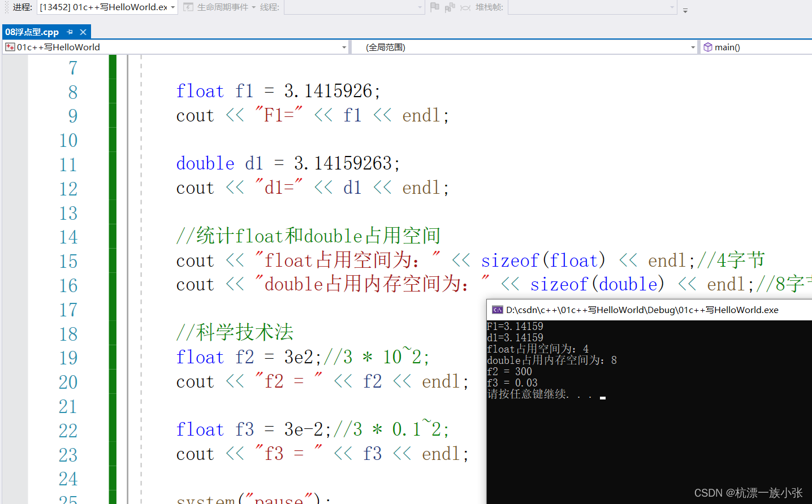Click line number 19 in the gutter
This screenshot has height=504, width=812.
coord(68,358)
